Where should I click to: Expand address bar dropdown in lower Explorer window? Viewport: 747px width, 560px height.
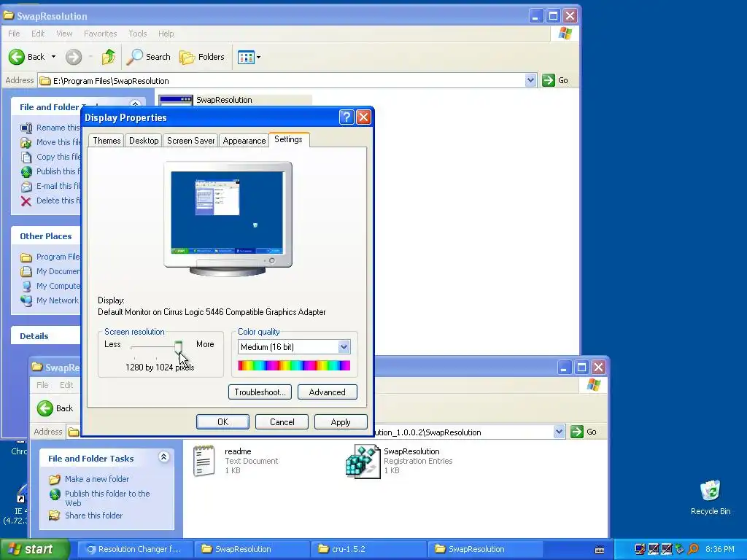pos(560,432)
